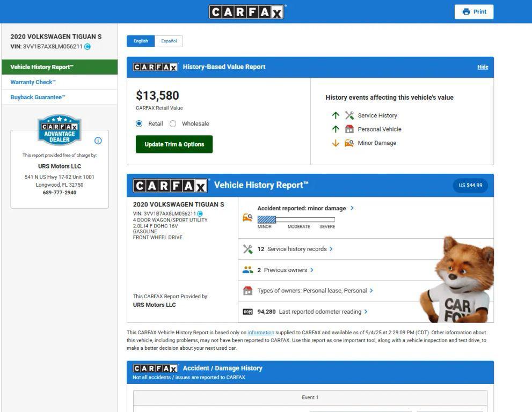532x412 pixels.
Task: Click the VIN decode icon in sidebar
Action: click(x=88, y=47)
